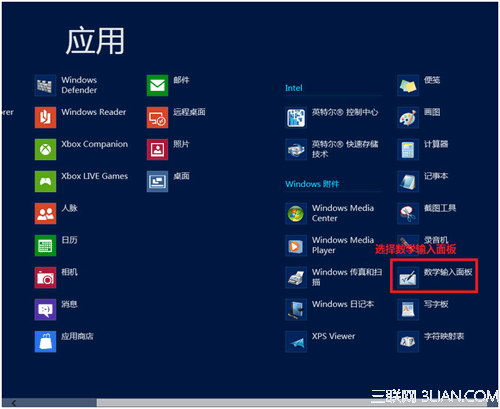Viewport: 500px width, 409px height.
Task: Open the green 邮件 mail icon
Action: 157,85
